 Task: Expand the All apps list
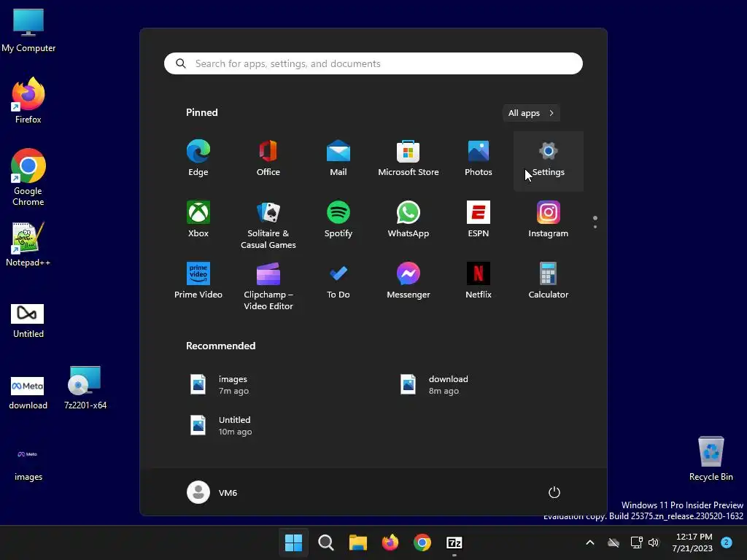(x=531, y=113)
